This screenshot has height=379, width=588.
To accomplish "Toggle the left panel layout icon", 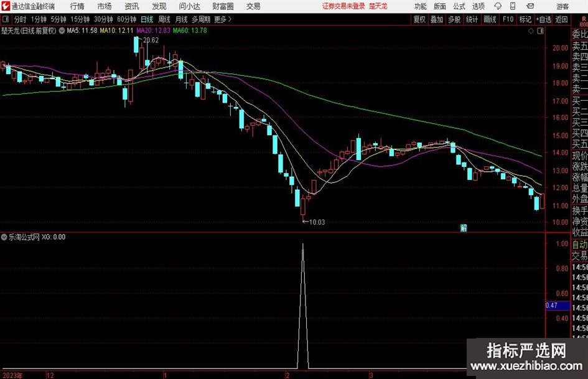I will pos(6,19).
